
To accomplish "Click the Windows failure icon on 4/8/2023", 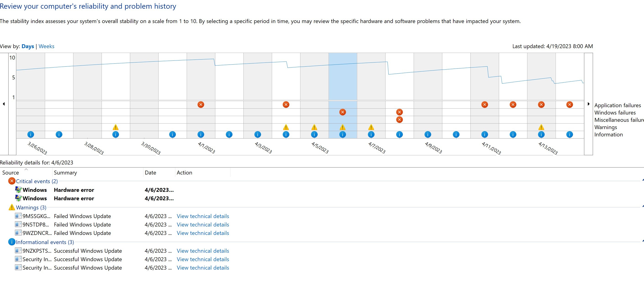I will [x=399, y=112].
